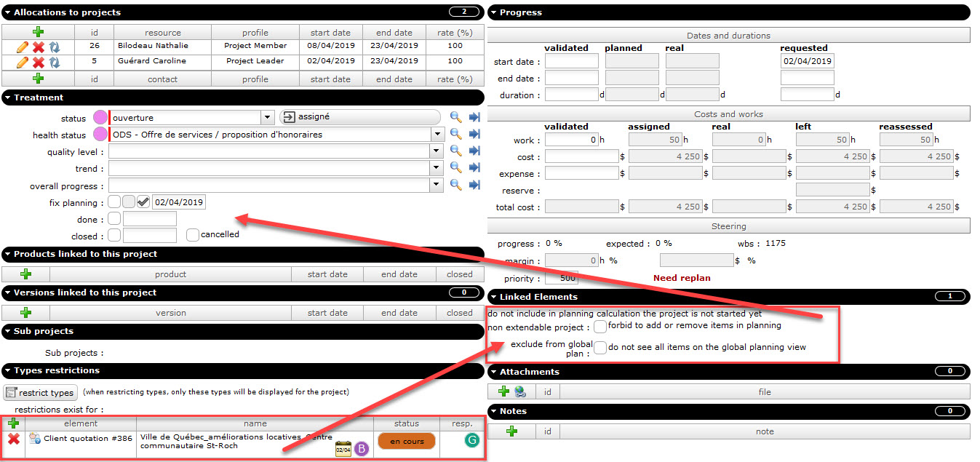Go to overall progress item arrow
This screenshot has width=980, height=462.
tap(475, 185)
